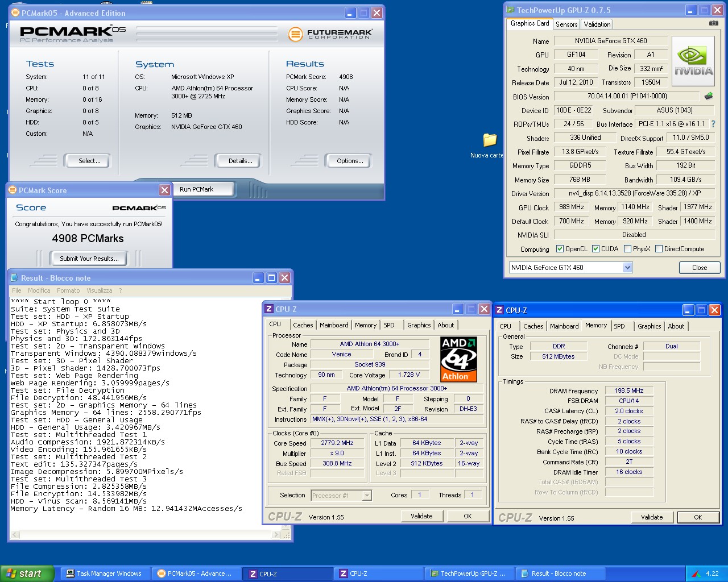Click the system tray icon beside the clock
Image resolution: width=728 pixels, height=582 pixels.
(x=696, y=573)
